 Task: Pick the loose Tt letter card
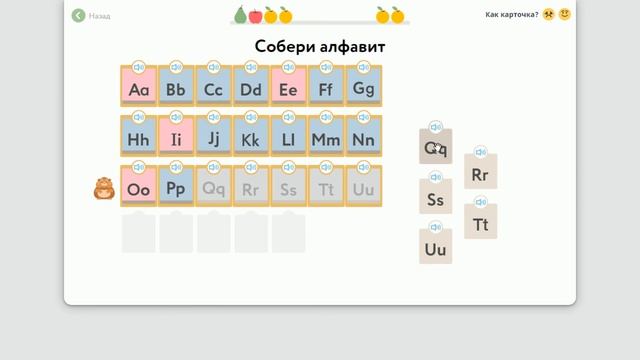(x=480, y=222)
